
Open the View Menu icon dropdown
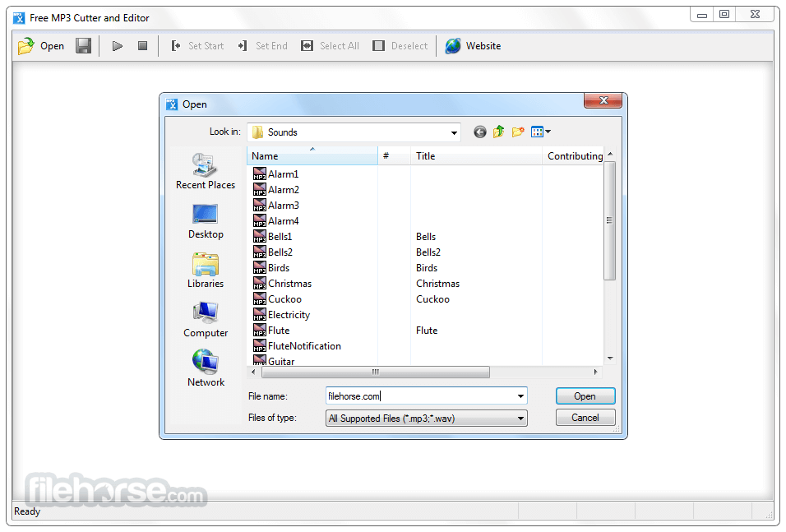[x=540, y=132]
